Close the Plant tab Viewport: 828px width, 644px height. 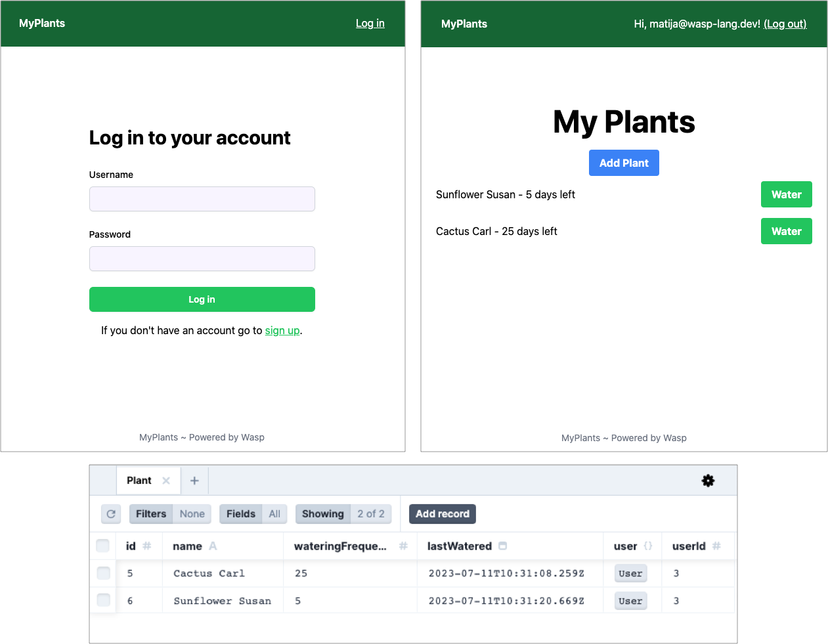click(166, 481)
